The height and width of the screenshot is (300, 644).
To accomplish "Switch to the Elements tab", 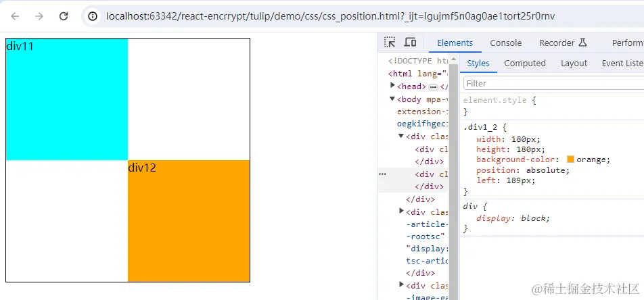I will click(455, 43).
